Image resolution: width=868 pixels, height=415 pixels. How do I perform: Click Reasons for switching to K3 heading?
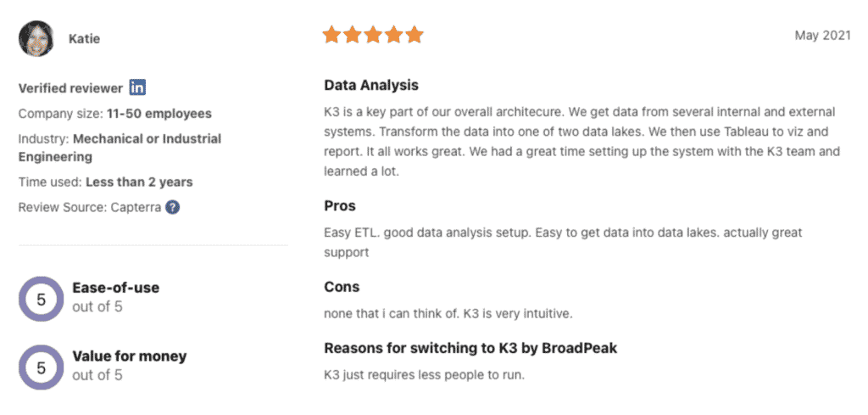pyautogui.click(x=470, y=349)
